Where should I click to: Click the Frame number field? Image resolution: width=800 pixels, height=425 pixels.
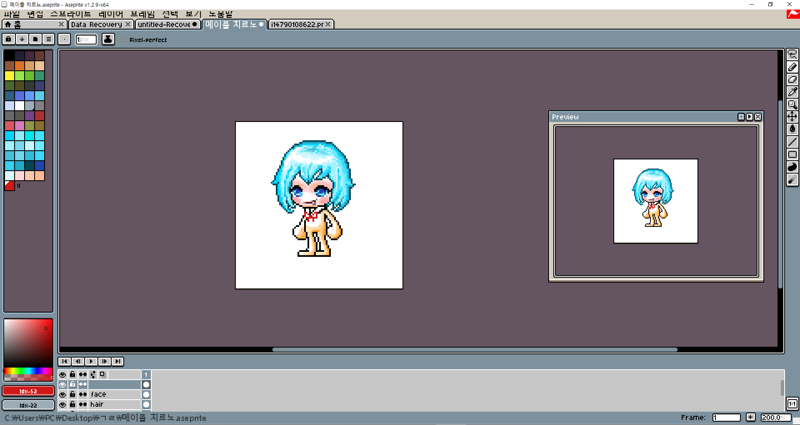coord(727,417)
